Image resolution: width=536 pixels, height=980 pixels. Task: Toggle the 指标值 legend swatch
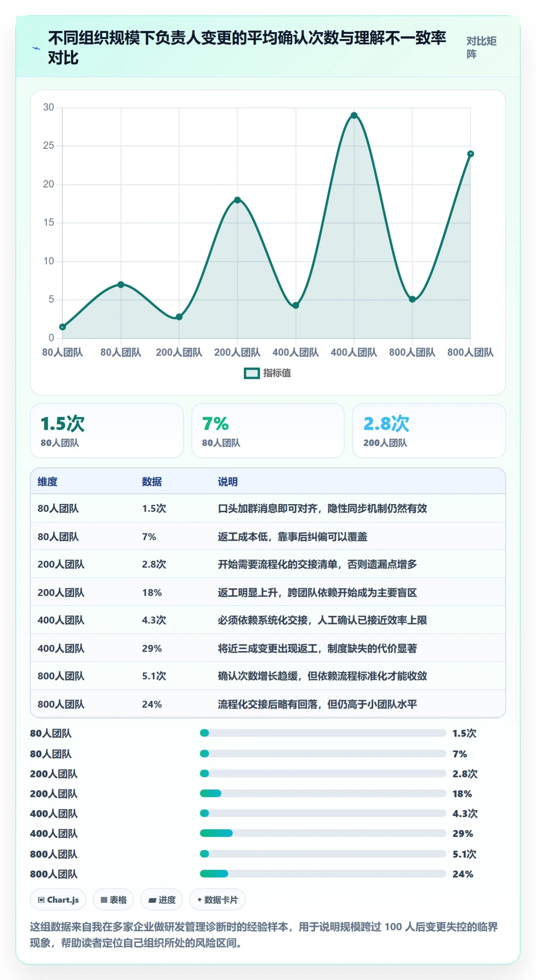click(x=252, y=373)
